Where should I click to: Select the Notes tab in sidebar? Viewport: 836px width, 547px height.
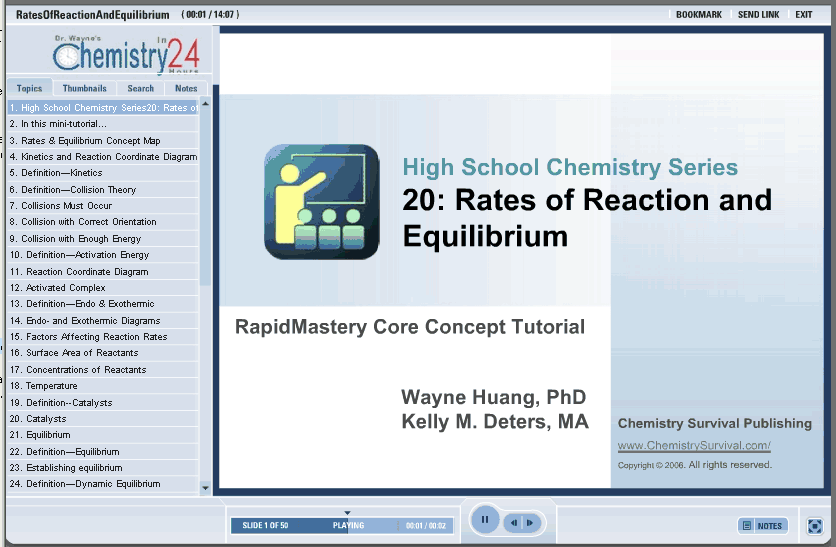pos(186,88)
